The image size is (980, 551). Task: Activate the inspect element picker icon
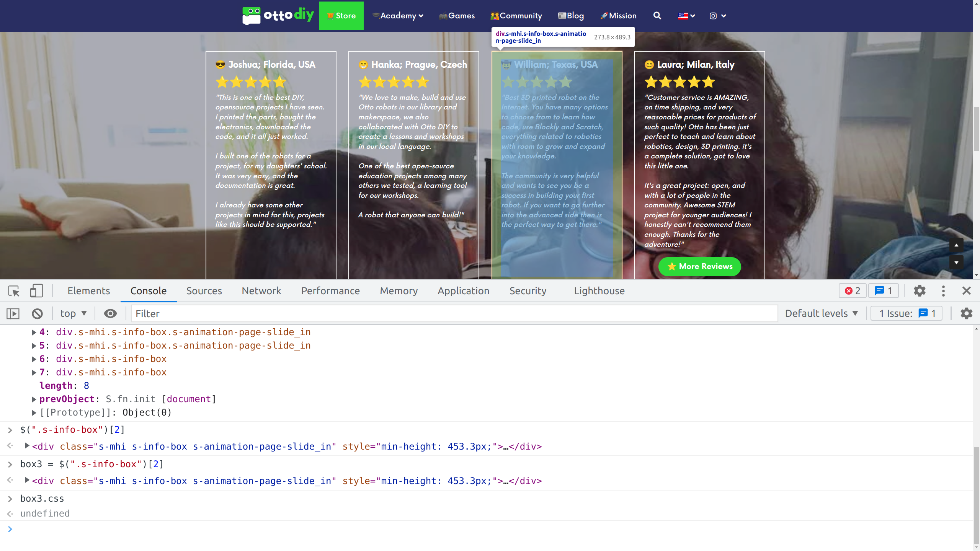pyautogui.click(x=14, y=291)
